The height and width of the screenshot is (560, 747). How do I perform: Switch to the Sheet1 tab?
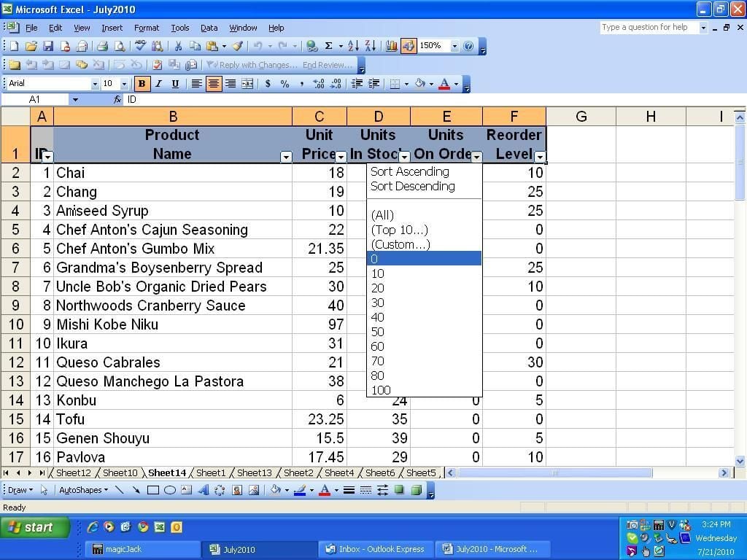point(211,472)
